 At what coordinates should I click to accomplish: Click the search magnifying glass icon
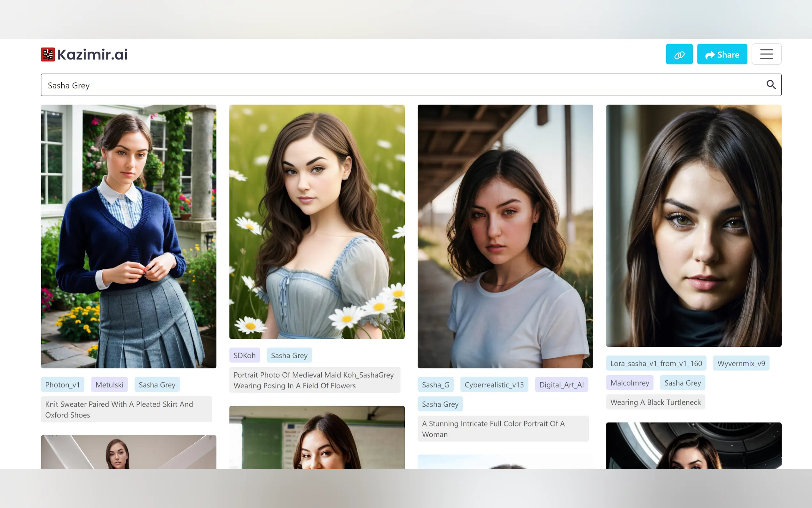coord(771,85)
